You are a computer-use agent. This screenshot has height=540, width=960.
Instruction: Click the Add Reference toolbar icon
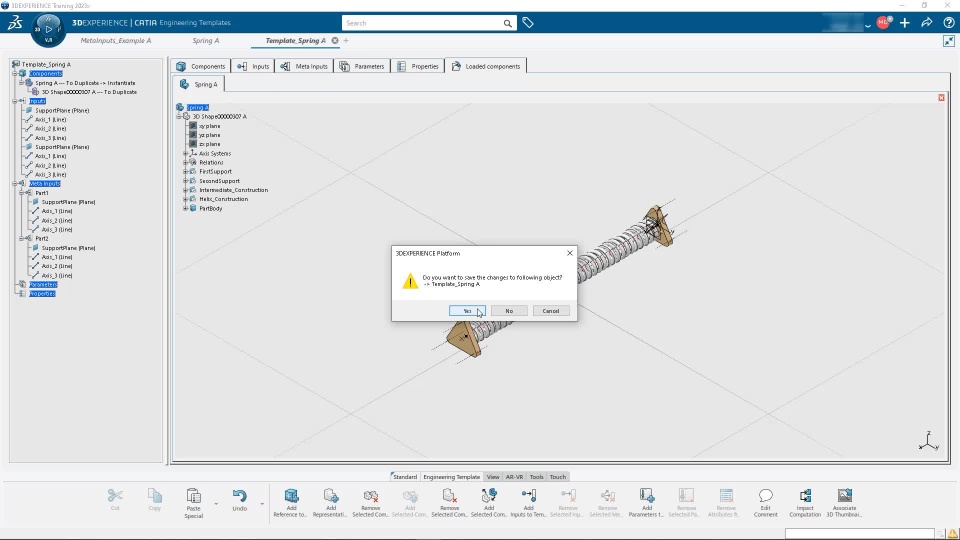[x=291, y=495]
